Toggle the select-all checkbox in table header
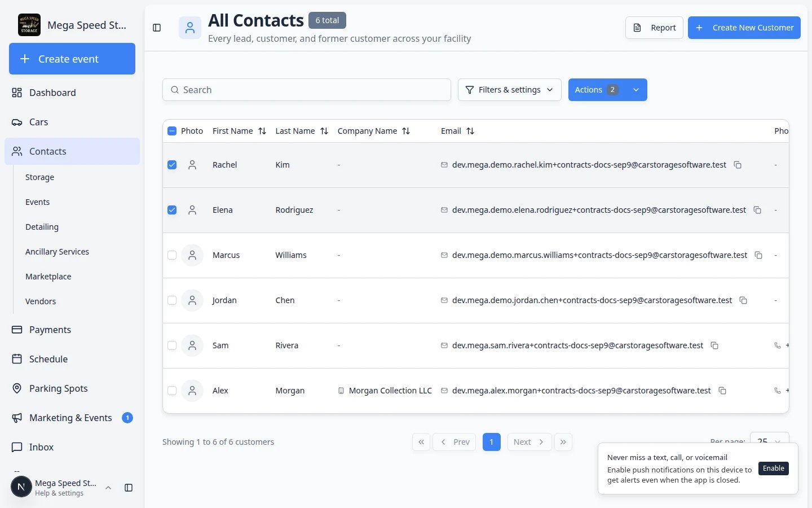 point(172,131)
